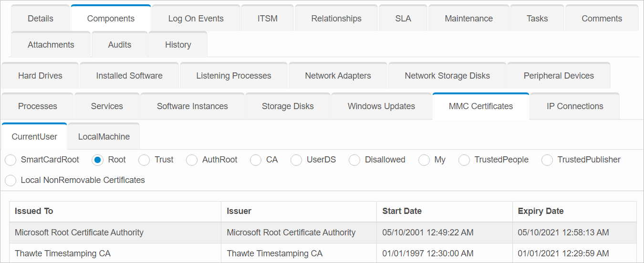This screenshot has width=644, height=263.
Task: Open the Log On Events tab
Action: tap(196, 19)
